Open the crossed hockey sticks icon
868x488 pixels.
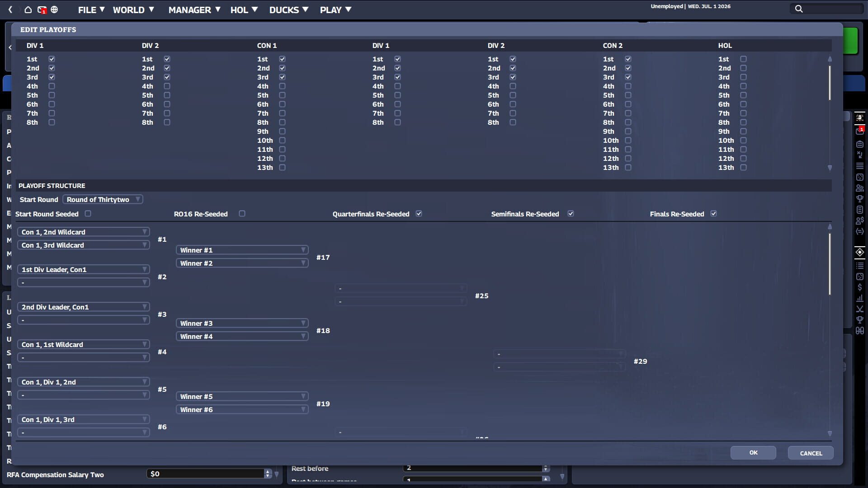pos(860,309)
